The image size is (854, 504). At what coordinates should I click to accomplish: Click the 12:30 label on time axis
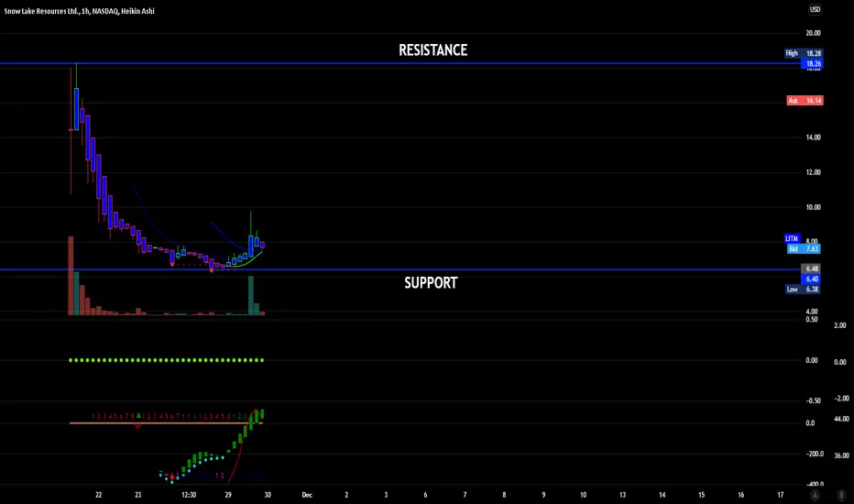(189, 495)
